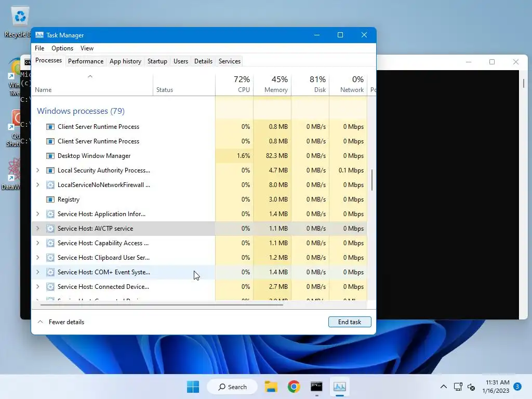This screenshot has width=532, height=399.
Task: Switch to the Users tab
Action: 180,61
